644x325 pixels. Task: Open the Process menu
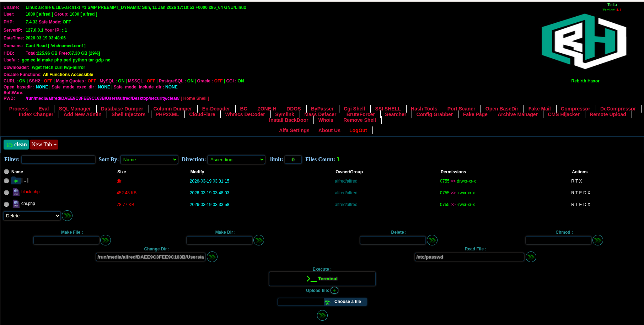(x=19, y=109)
